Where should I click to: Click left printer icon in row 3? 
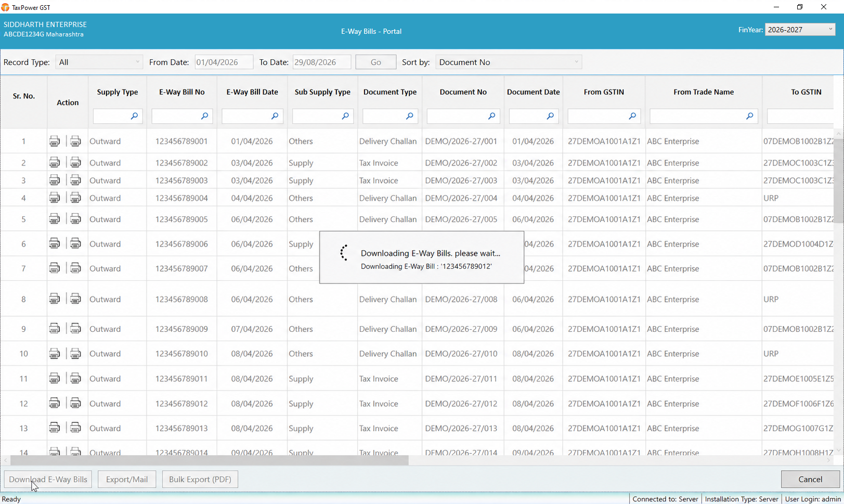coord(55,180)
